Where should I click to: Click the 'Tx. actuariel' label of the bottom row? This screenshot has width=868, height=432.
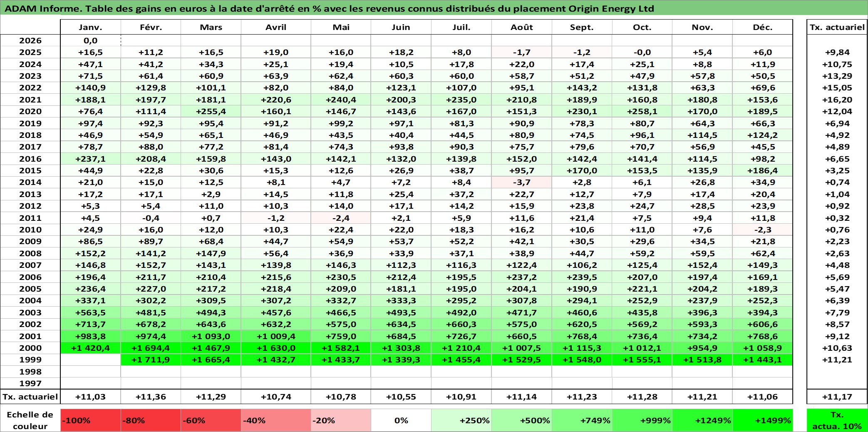click(30, 397)
